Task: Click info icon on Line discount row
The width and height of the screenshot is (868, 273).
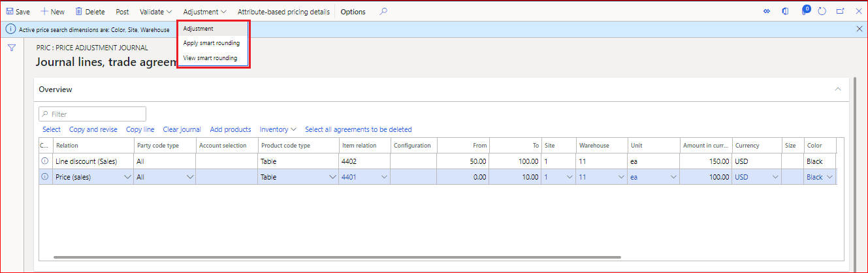Action: pos(45,161)
